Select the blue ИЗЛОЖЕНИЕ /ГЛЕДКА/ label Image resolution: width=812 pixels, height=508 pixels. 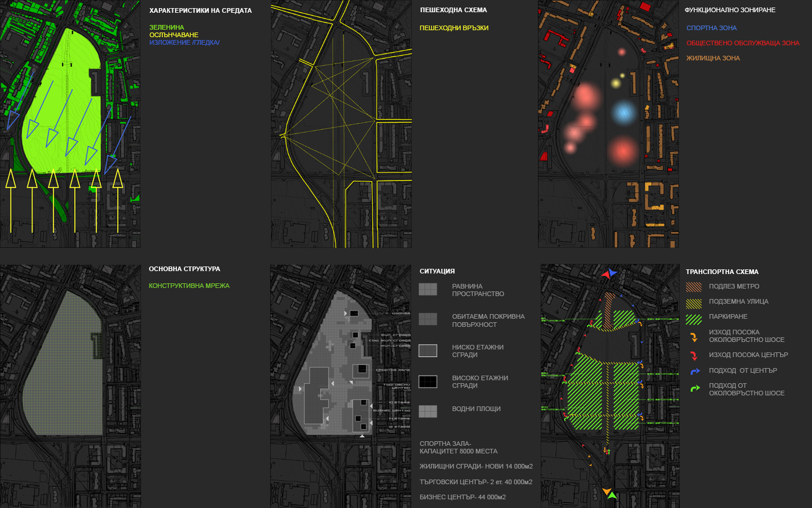(184, 42)
